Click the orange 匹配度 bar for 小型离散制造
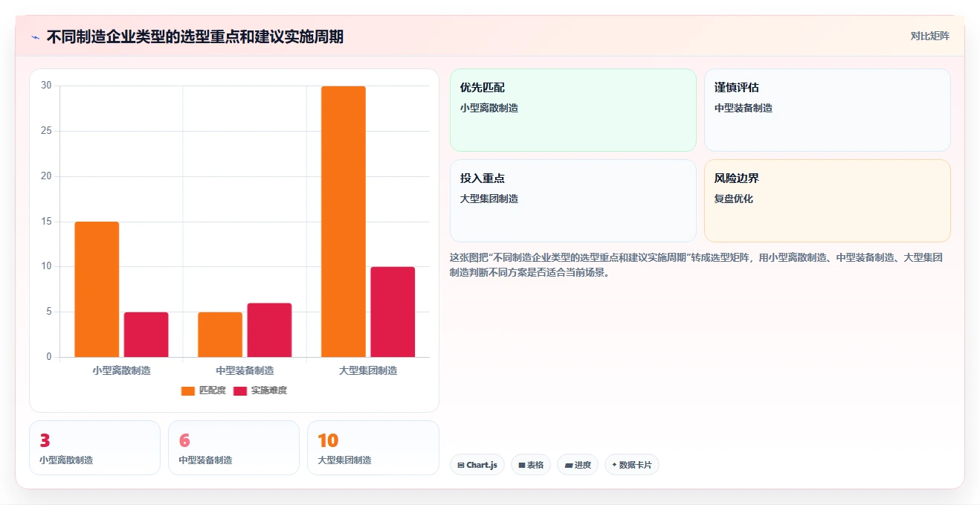The height and width of the screenshot is (505, 980). pos(97,289)
